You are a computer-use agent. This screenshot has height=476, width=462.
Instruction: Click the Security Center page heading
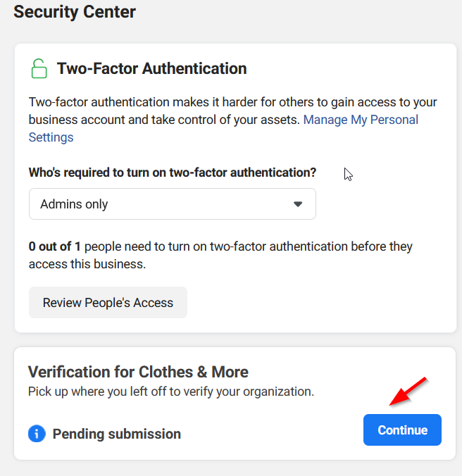(x=75, y=12)
